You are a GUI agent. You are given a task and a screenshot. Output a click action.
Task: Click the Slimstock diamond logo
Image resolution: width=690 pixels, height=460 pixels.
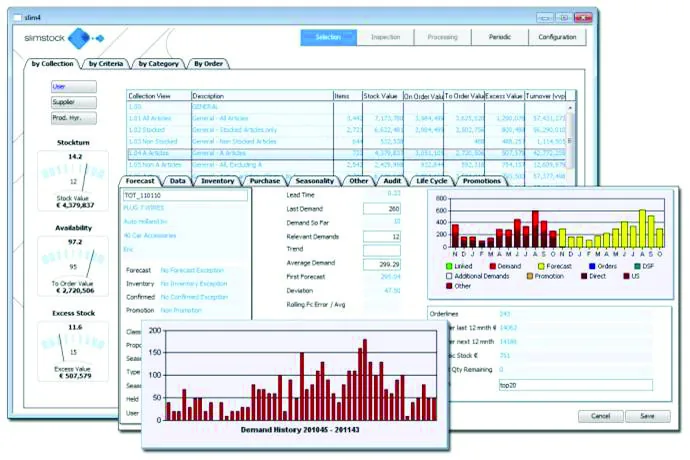click(80, 38)
